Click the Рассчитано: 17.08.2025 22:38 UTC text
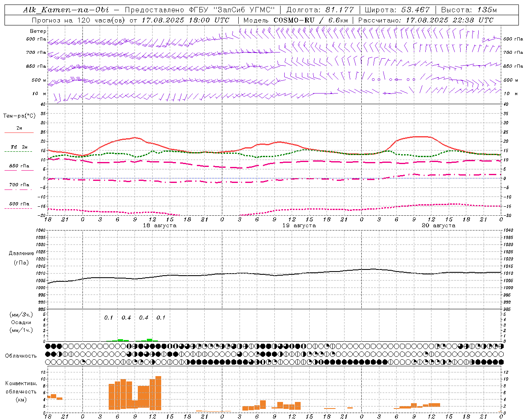The height and width of the screenshot is (420, 525). pyautogui.click(x=426, y=20)
